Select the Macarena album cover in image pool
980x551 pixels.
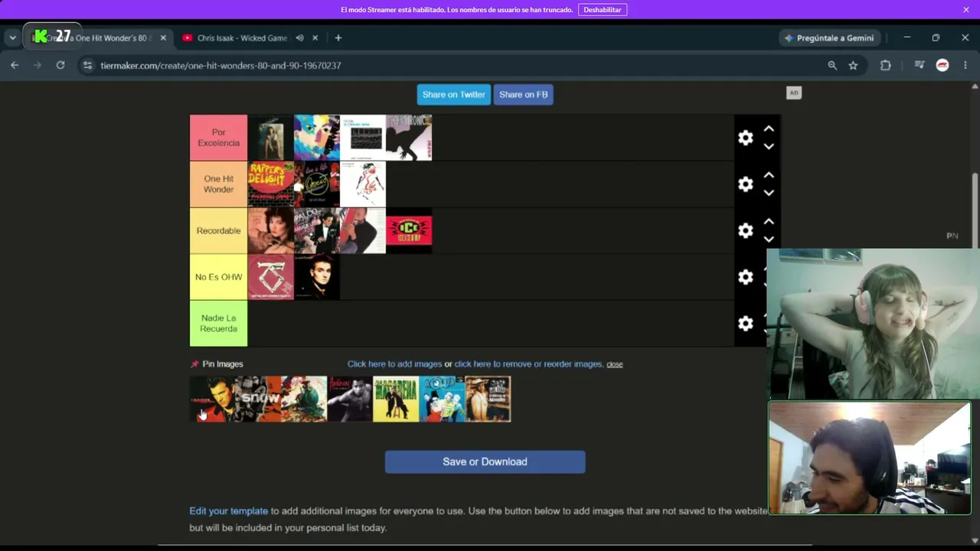396,399
